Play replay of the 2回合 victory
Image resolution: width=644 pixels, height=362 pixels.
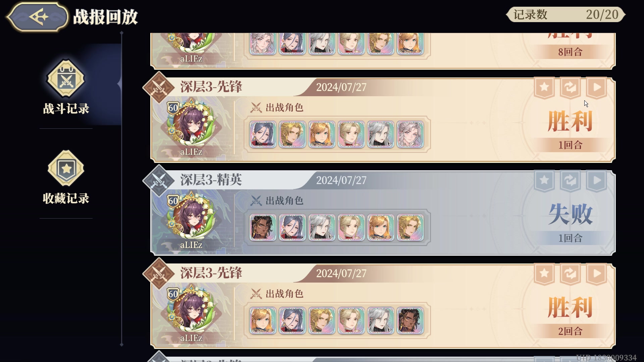(x=596, y=274)
